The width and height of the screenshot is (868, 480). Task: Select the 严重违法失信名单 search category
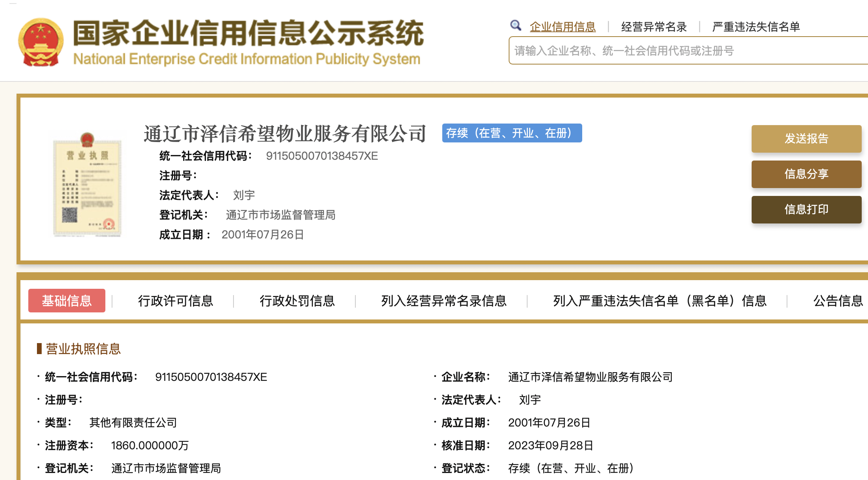(x=756, y=27)
